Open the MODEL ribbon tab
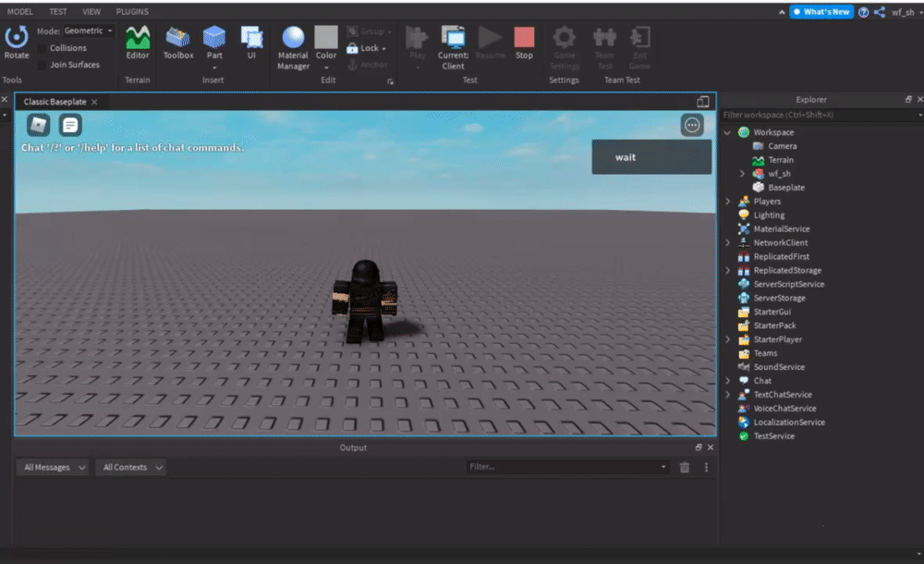 [20, 11]
